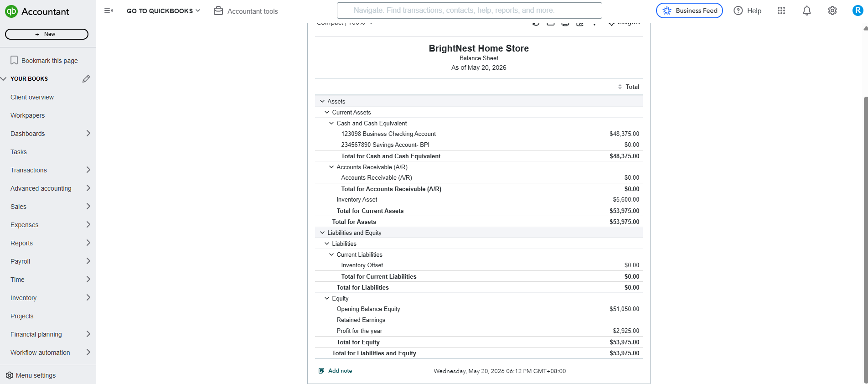This screenshot has width=868, height=384.
Task: Expand the Expenses submenu arrow
Action: (88, 224)
